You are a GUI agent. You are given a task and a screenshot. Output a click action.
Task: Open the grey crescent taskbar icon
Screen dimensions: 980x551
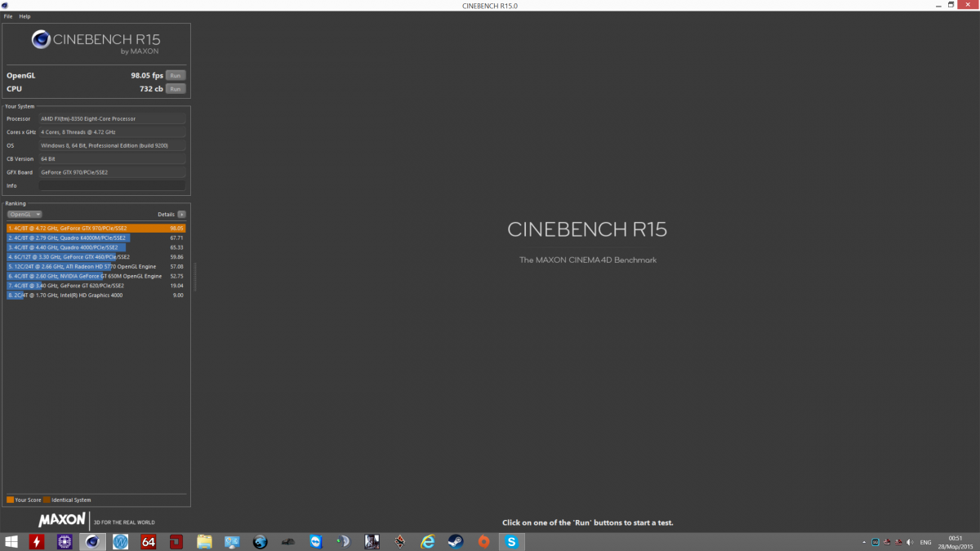click(x=343, y=541)
